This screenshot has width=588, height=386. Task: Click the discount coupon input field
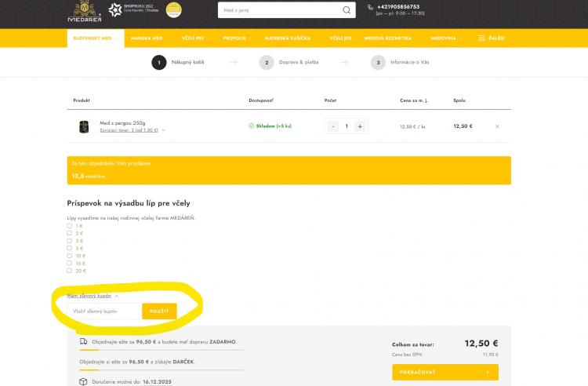coord(104,311)
